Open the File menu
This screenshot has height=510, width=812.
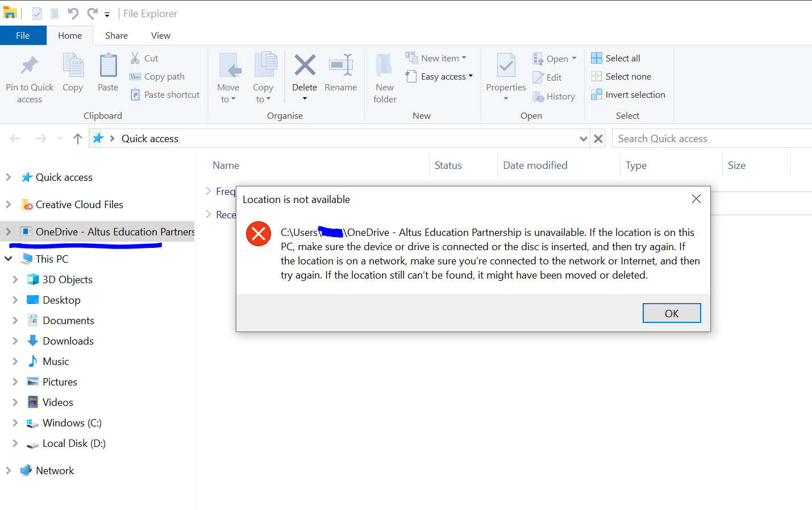(x=23, y=35)
